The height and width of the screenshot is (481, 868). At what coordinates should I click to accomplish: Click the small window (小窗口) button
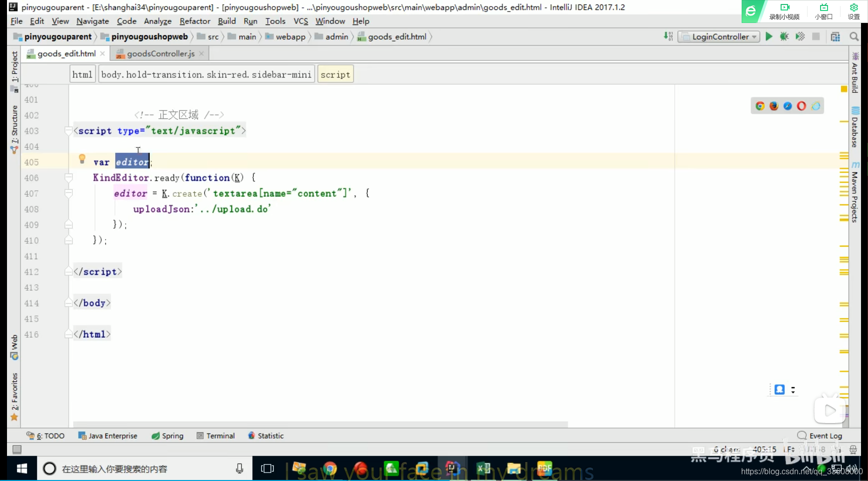click(x=824, y=11)
